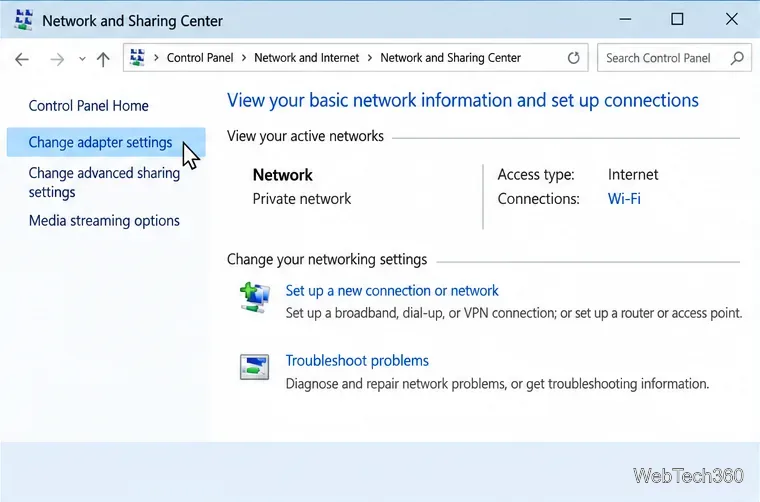Go up one level with up arrow
Viewport: 760px width, 502px height.
click(x=103, y=59)
